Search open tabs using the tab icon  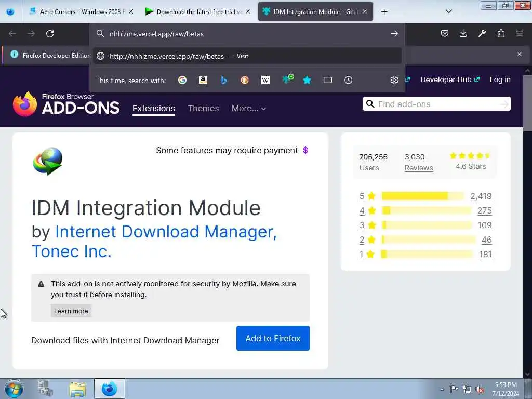[328, 80]
